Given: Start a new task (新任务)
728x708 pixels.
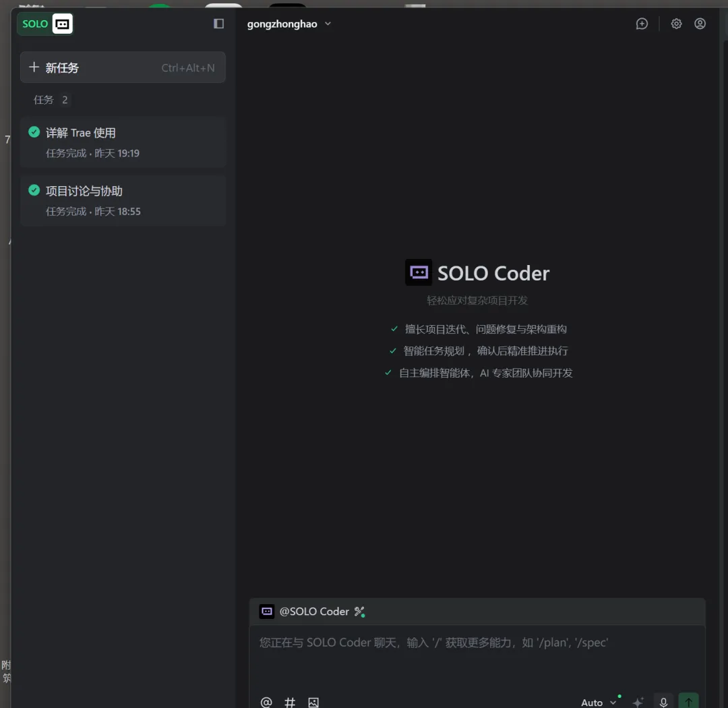Looking at the screenshot, I should coord(123,67).
